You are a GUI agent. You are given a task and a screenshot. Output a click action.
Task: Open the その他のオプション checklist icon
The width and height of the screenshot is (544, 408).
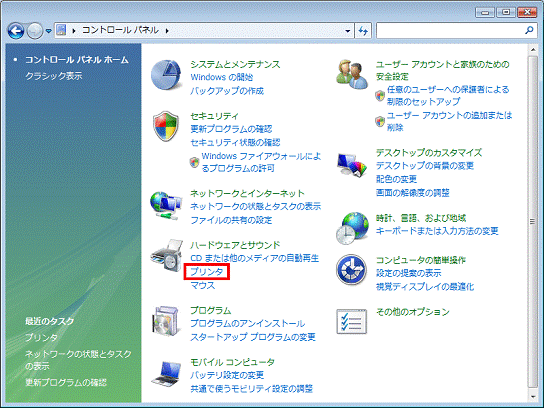(351, 322)
